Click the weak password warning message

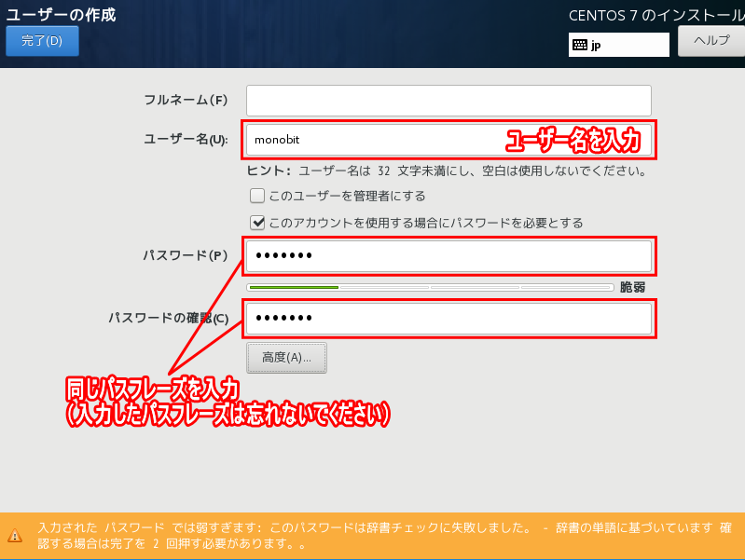[x=384, y=535]
